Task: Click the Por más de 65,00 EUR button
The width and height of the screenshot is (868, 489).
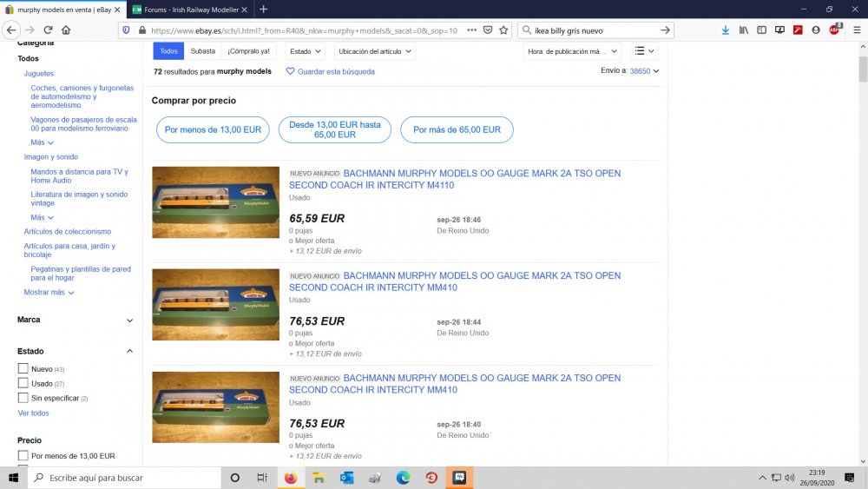Action: (457, 129)
